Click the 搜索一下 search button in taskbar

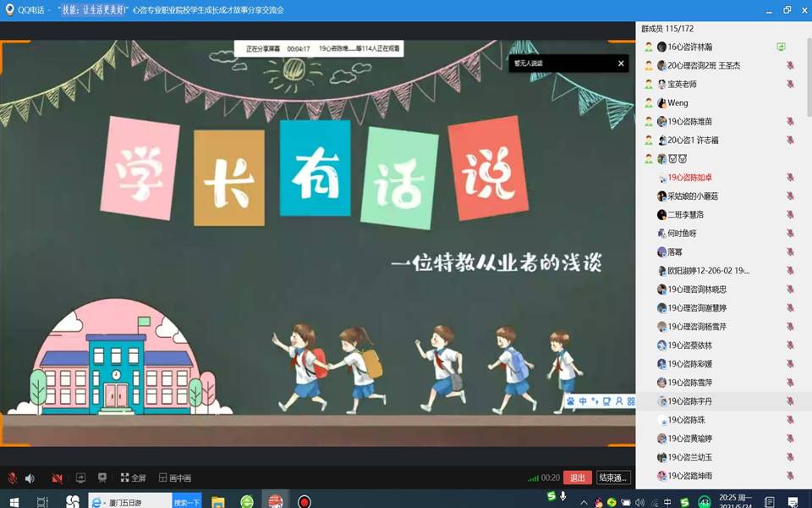(187, 501)
